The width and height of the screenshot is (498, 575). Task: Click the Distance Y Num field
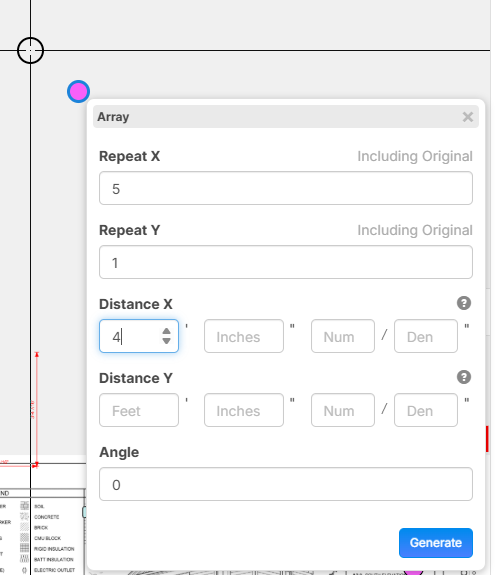(343, 410)
